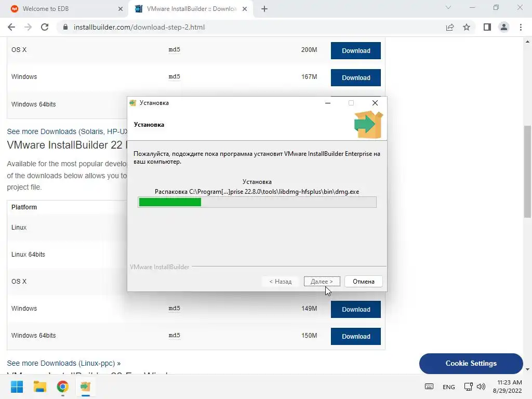Open a new browser tab
532x399 pixels.
point(264,9)
